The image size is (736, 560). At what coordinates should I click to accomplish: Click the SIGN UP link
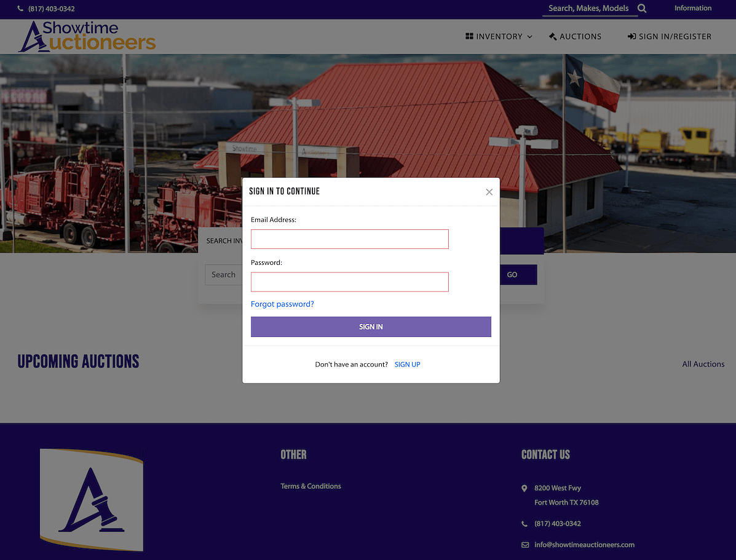[407, 365]
